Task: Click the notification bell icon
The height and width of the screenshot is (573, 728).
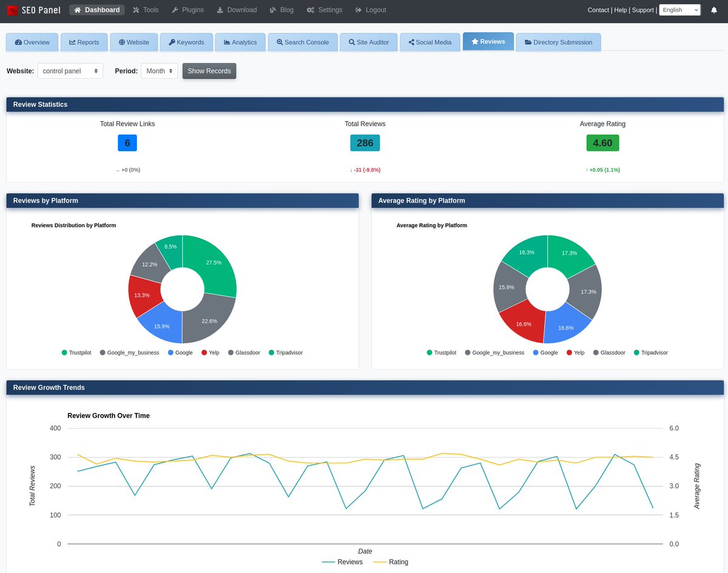Action: coord(714,10)
